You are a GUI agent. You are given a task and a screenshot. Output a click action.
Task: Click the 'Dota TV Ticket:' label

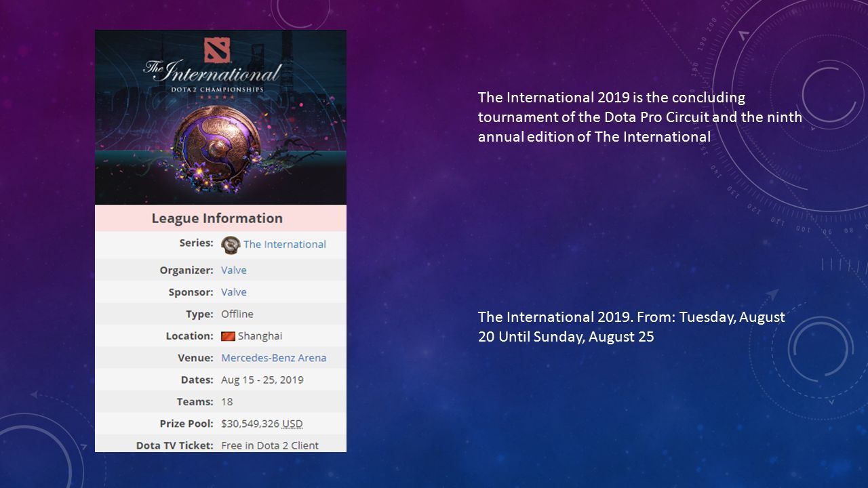pyautogui.click(x=175, y=445)
